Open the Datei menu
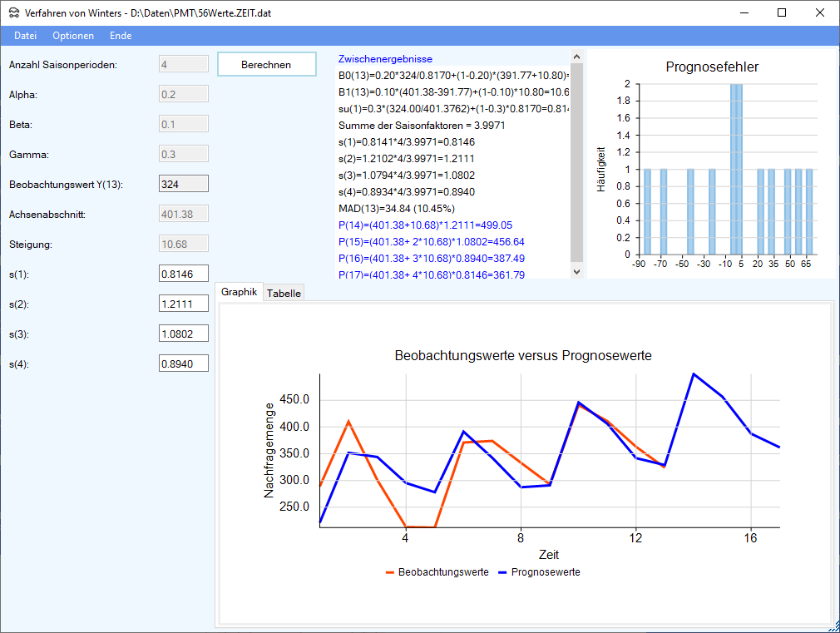Screen dimensions: 840x633 coord(26,36)
